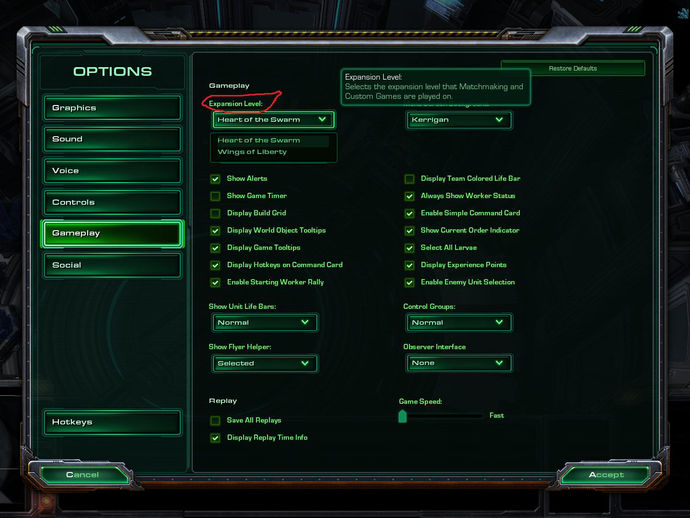Enable Display Team Colored Life Bar

tap(409, 179)
